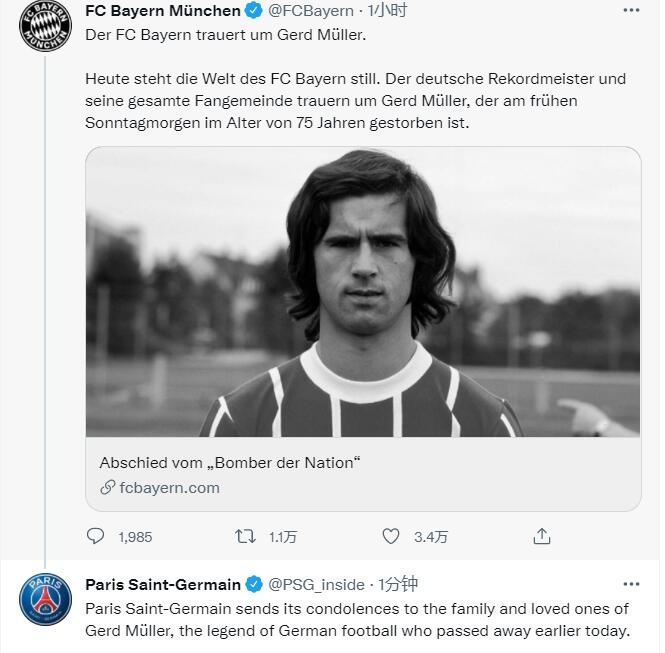Click Paris Saint-Germain verified badge
665x653 pixels.
point(253,585)
